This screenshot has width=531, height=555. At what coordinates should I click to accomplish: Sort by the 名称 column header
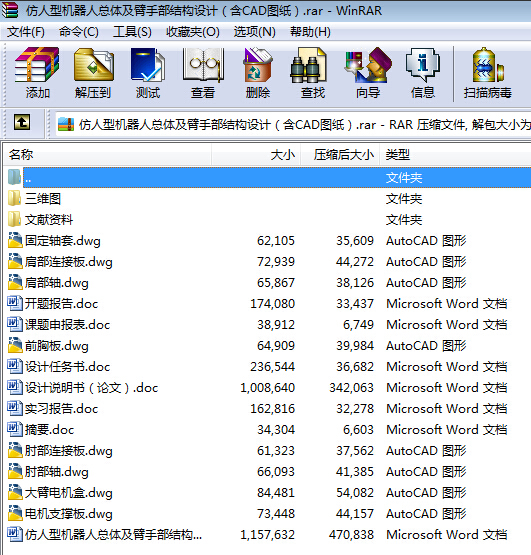(107, 155)
